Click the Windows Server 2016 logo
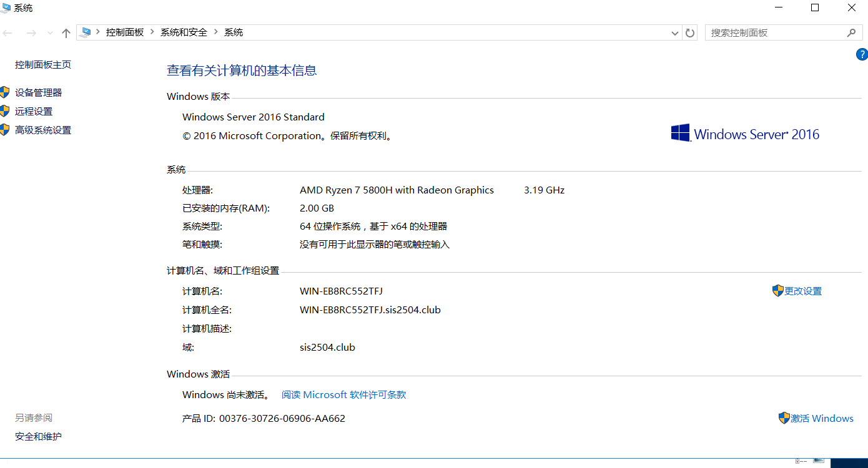 click(x=745, y=134)
